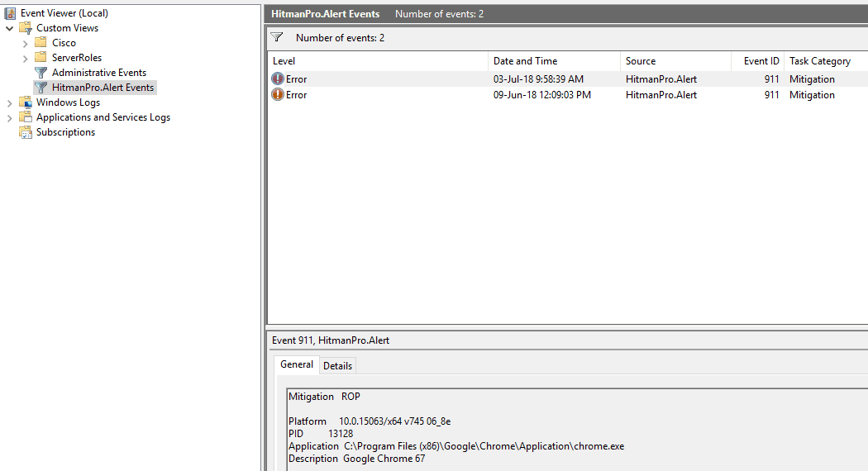Click the 'Event 911, HitmanPro.Alert' pane title
Viewport: 868px width, 471px height.
tap(331, 340)
